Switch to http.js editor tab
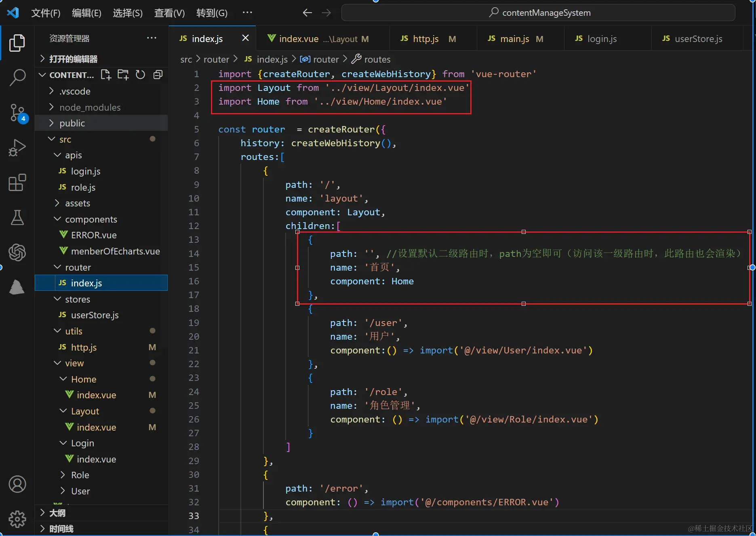The width and height of the screenshot is (756, 536). (x=434, y=38)
